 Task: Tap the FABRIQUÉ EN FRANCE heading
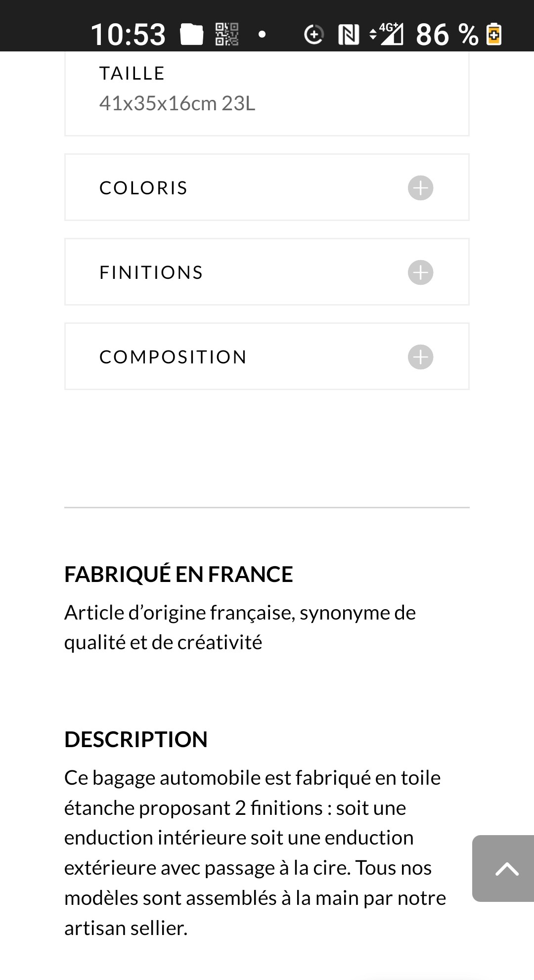pos(178,575)
